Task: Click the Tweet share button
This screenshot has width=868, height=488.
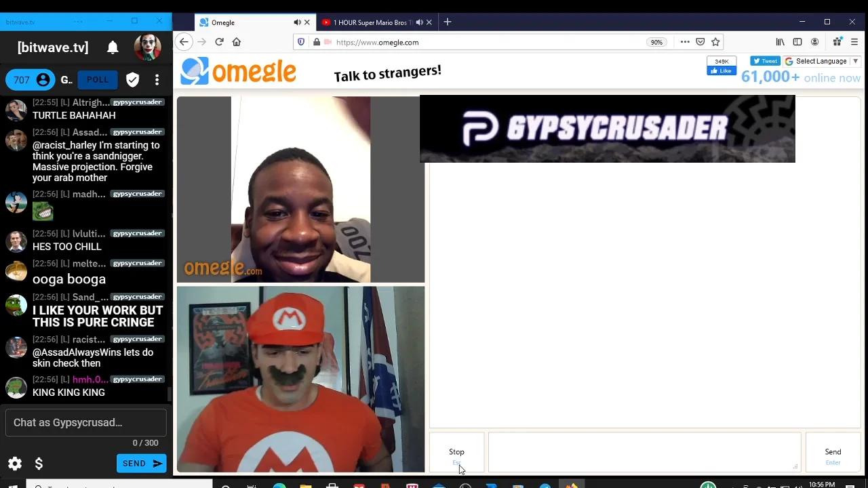Action: 764,61
